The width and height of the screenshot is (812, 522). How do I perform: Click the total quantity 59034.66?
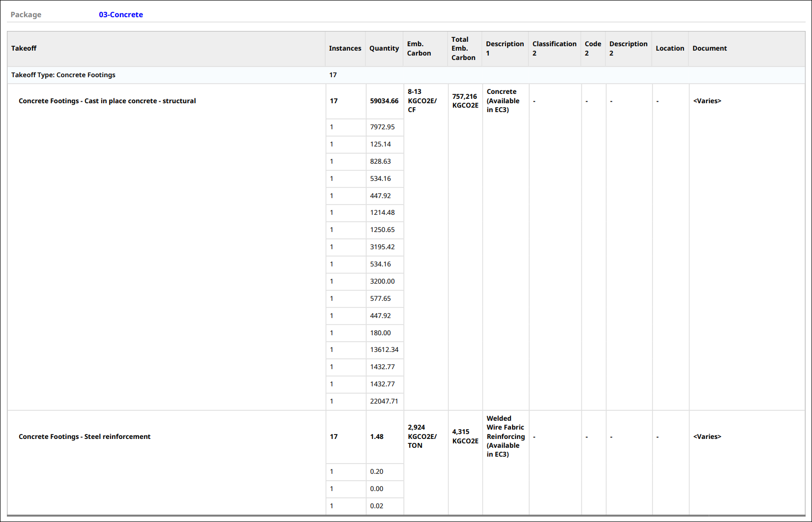click(384, 101)
